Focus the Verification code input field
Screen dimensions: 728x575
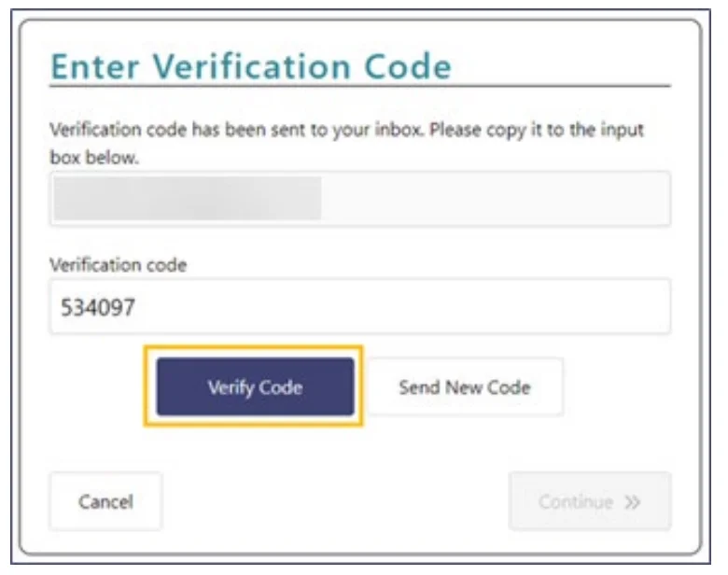[x=359, y=306]
